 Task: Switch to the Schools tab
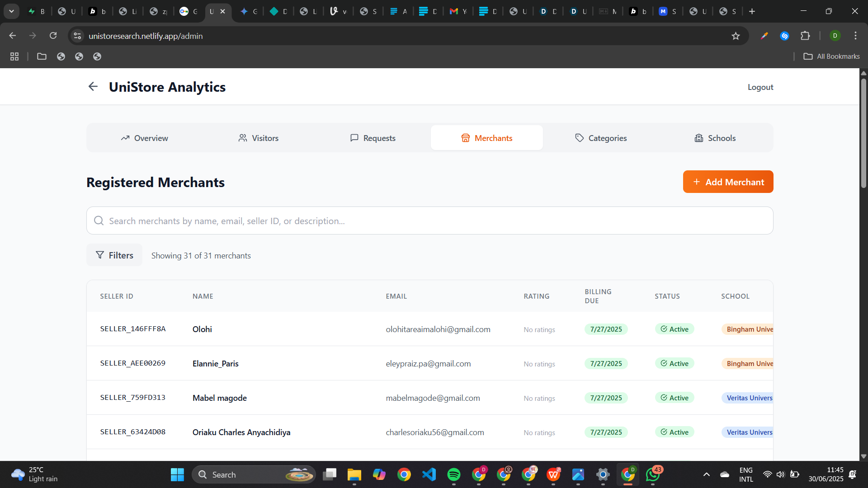click(x=715, y=138)
